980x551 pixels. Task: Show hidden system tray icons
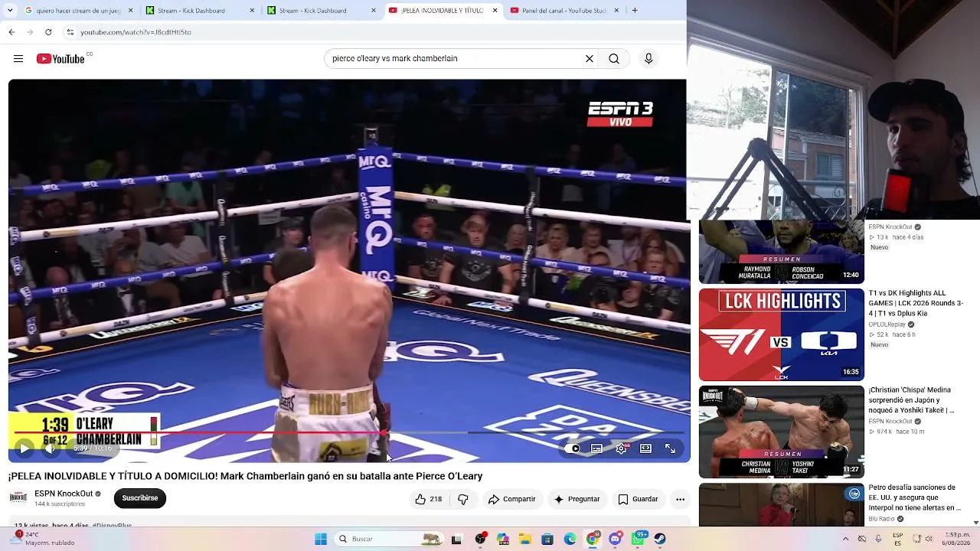845,539
